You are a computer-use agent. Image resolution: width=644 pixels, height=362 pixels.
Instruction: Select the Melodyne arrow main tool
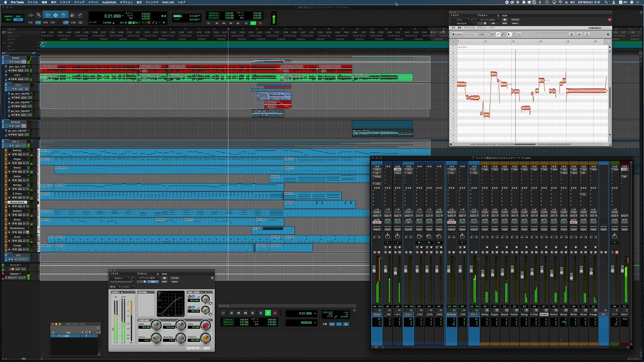coord(509,34)
